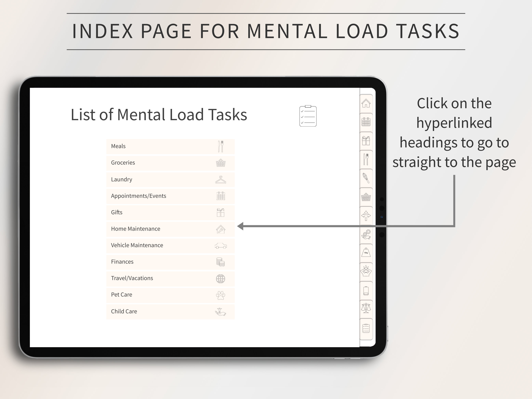The image size is (532, 399).
Task: Select the cutlery meals tab
Action: [x=366, y=159]
